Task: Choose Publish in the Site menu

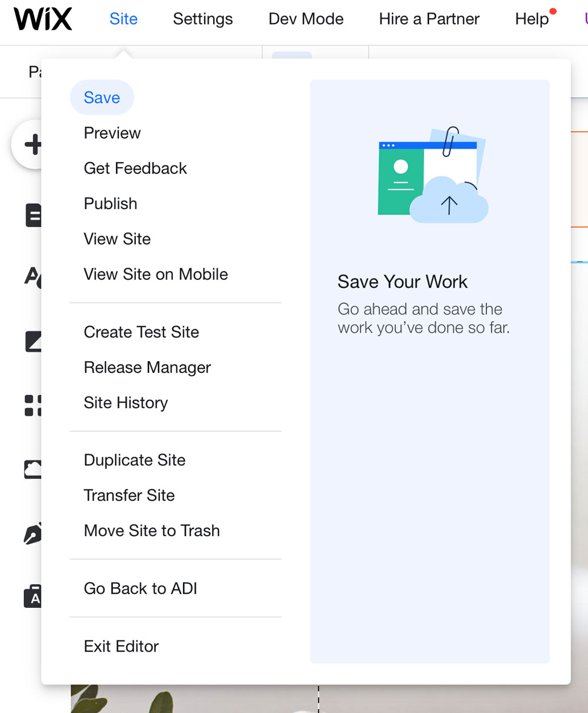Action: pyautogui.click(x=110, y=204)
